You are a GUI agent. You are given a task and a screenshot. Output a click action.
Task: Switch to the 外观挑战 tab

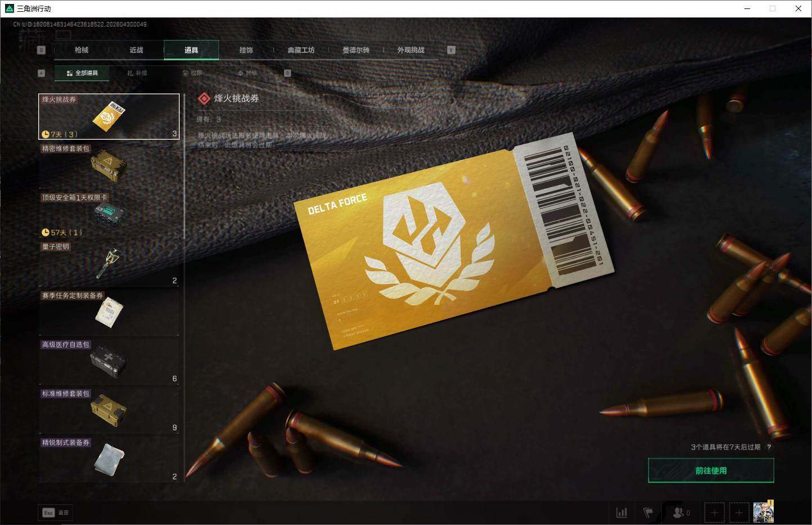(x=411, y=50)
